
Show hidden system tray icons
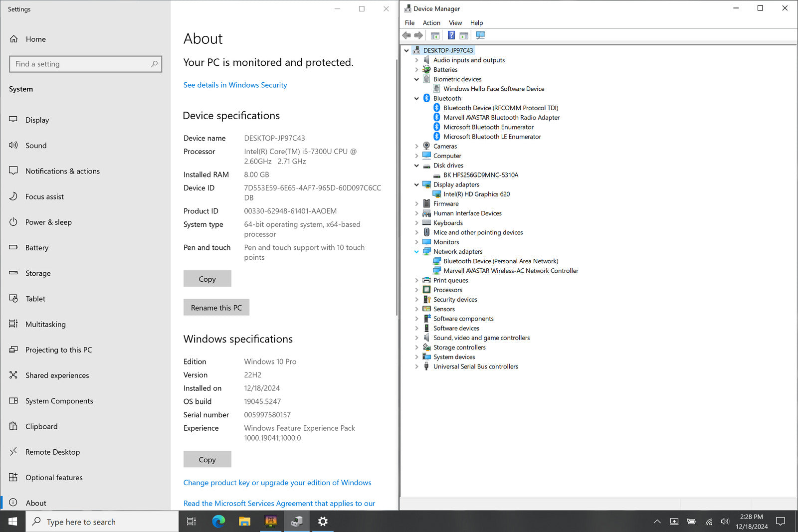coord(657,522)
